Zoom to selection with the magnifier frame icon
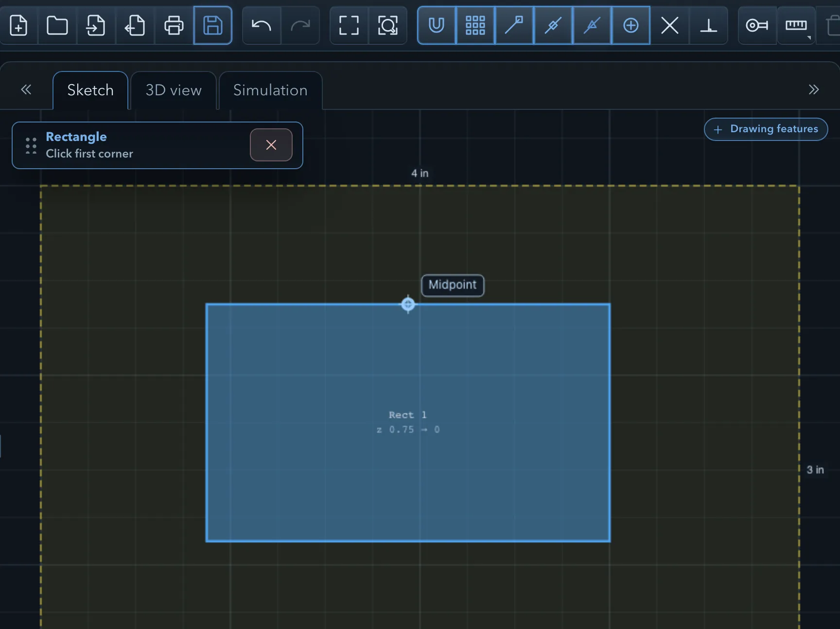 click(388, 25)
